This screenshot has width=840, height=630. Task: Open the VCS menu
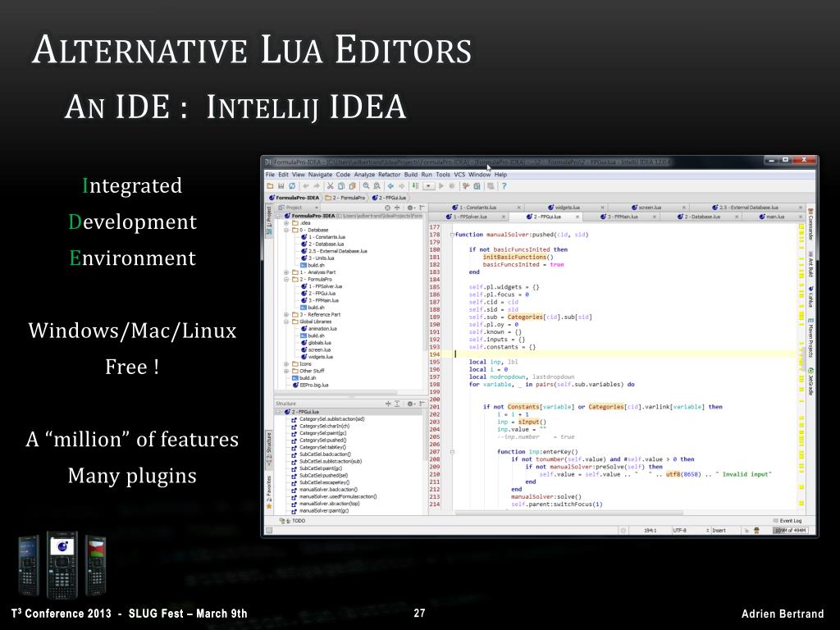pyautogui.click(x=459, y=175)
